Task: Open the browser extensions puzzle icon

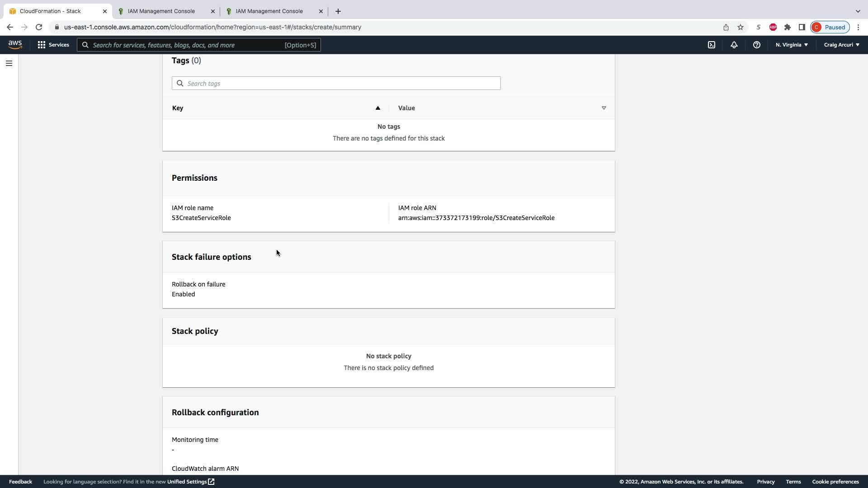Action: click(788, 27)
